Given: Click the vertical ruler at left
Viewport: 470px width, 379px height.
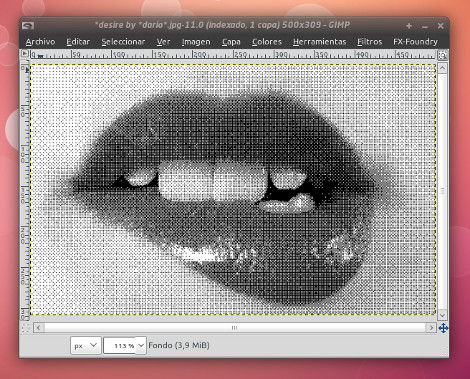Looking at the screenshot, I should click(x=25, y=189).
